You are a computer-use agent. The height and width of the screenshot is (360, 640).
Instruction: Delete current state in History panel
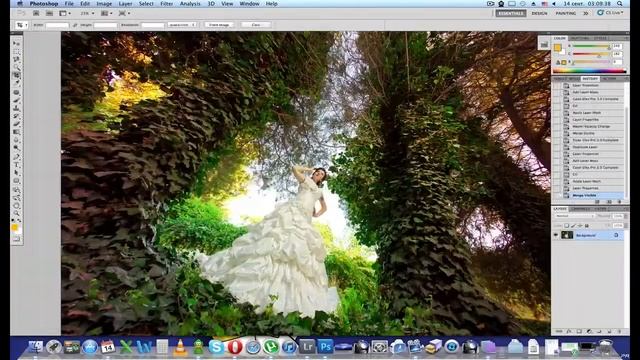pos(620,202)
